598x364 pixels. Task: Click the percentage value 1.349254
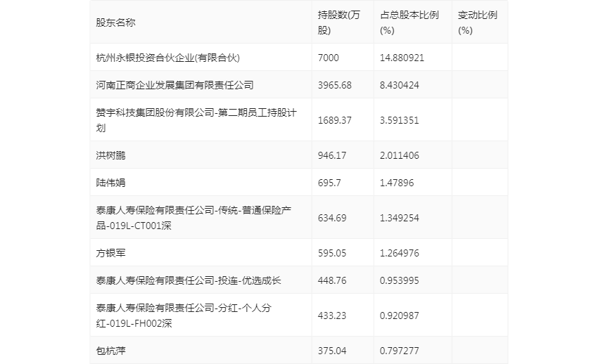click(400, 218)
